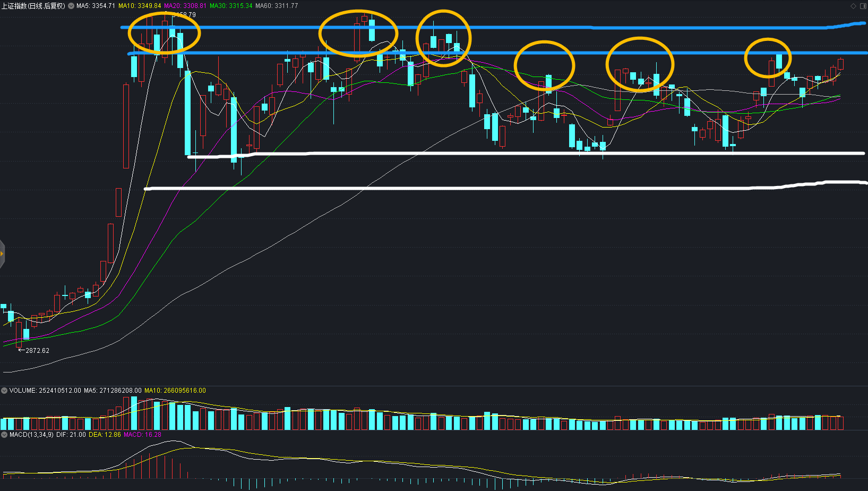Expand the collapsed left sidebar handle
868x491 pixels.
coord(2,254)
